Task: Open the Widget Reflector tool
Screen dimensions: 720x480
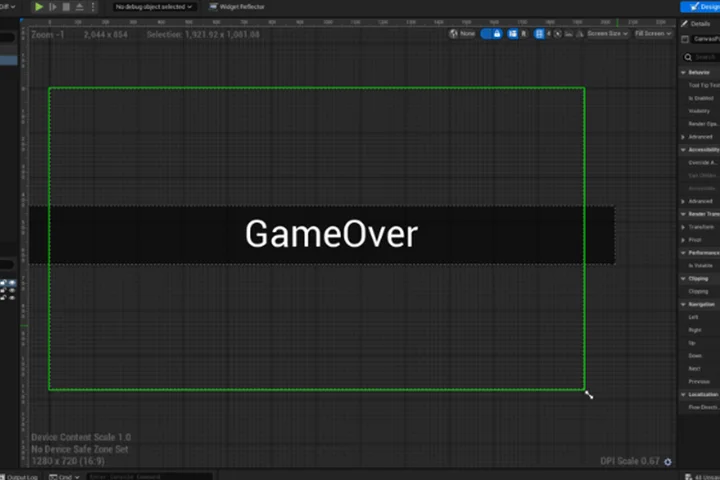Action: click(x=237, y=6)
